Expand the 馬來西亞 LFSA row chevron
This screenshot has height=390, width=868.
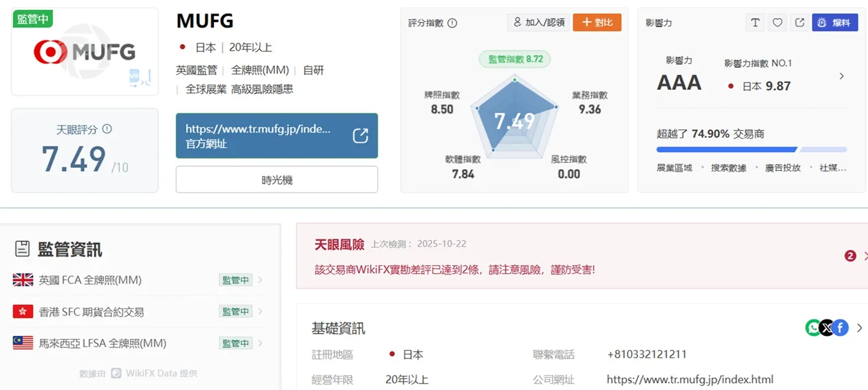tap(260, 343)
